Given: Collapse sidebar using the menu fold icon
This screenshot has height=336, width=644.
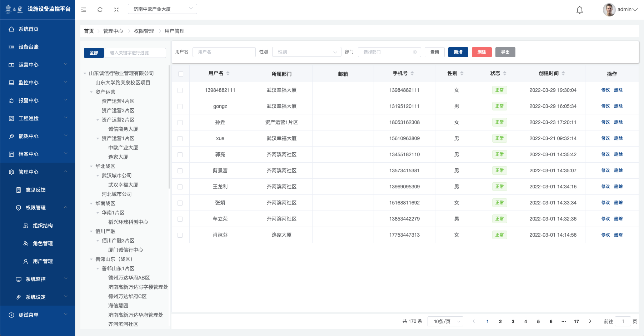Looking at the screenshot, I should [84, 10].
